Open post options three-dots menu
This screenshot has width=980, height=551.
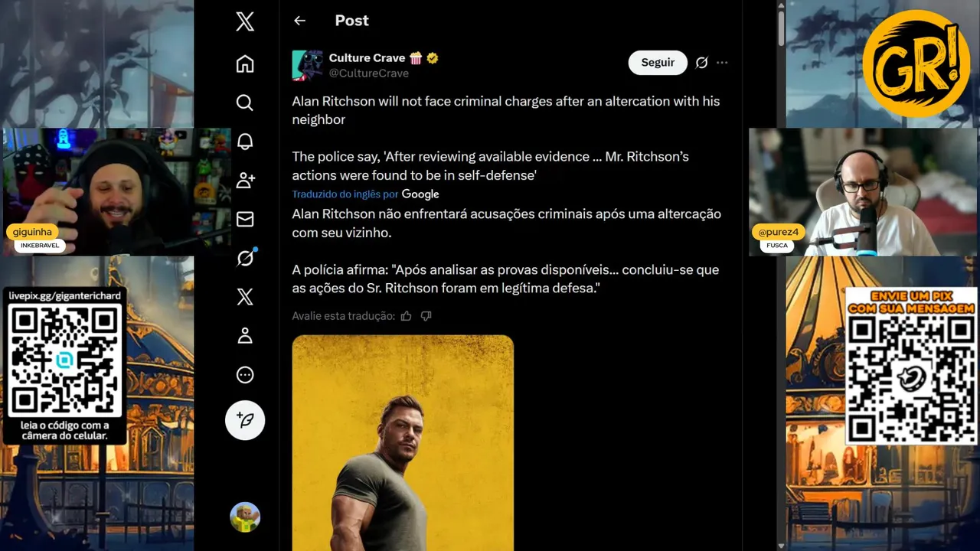pyautogui.click(x=722, y=63)
